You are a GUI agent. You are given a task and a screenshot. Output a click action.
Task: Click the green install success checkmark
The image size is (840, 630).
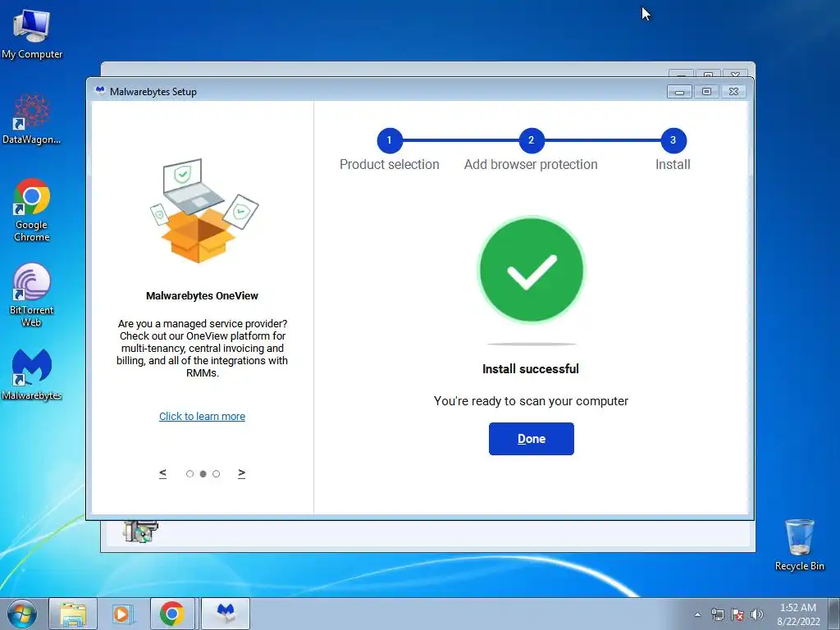[x=532, y=269]
